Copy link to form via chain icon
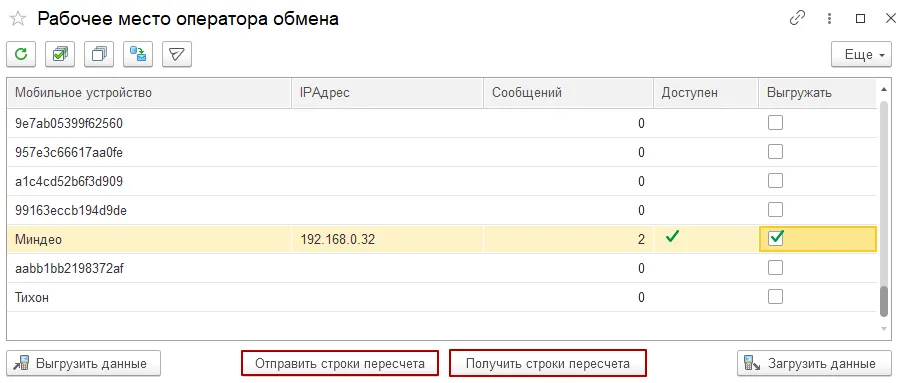 [x=797, y=18]
